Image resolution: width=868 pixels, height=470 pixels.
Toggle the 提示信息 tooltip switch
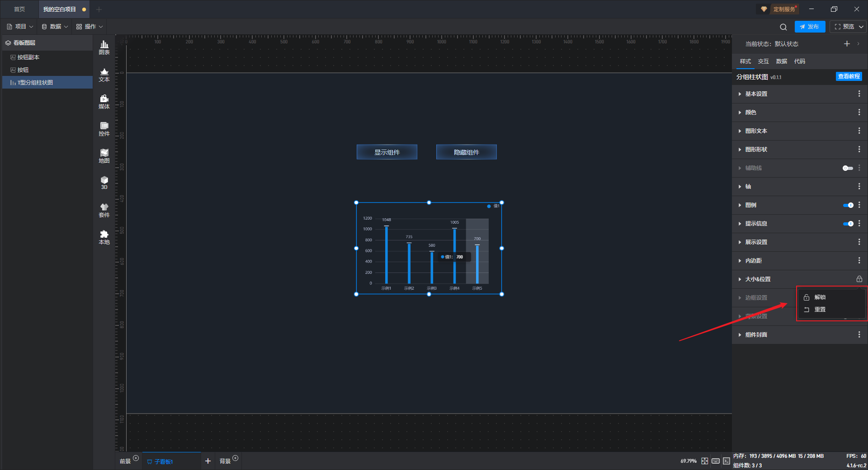coord(848,224)
